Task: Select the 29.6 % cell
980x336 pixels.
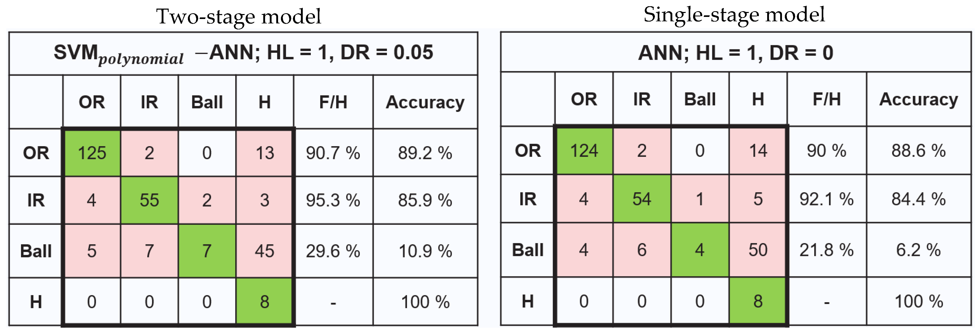Action: pyautogui.click(x=333, y=251)
